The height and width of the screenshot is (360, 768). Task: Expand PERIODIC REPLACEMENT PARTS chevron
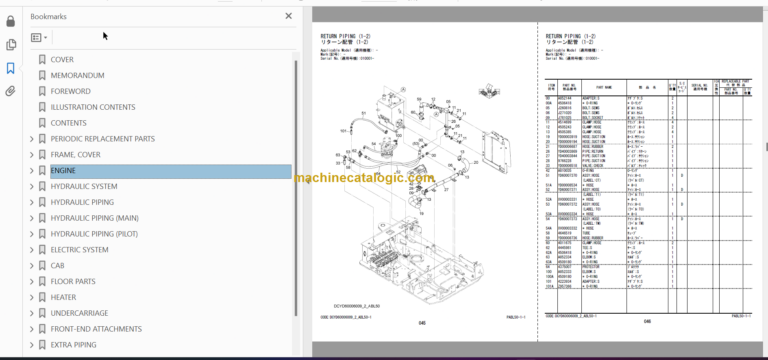tap(32, 139)
